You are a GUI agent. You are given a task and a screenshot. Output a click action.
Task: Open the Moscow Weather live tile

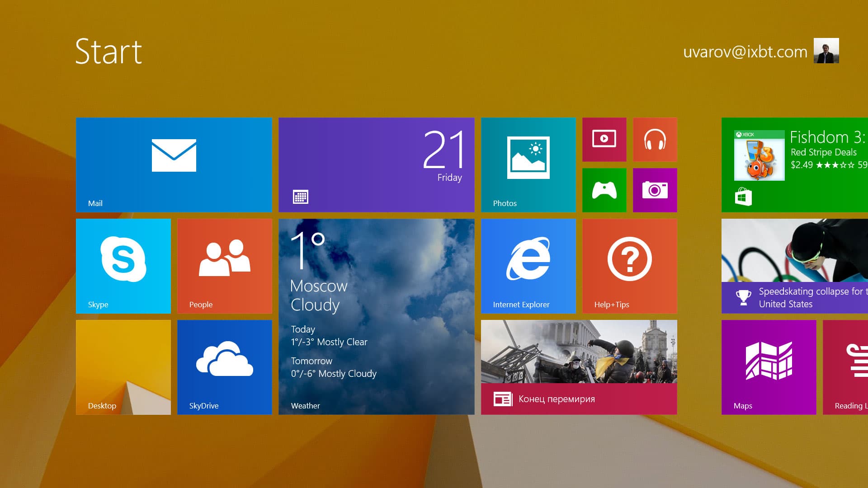[376, 316]
